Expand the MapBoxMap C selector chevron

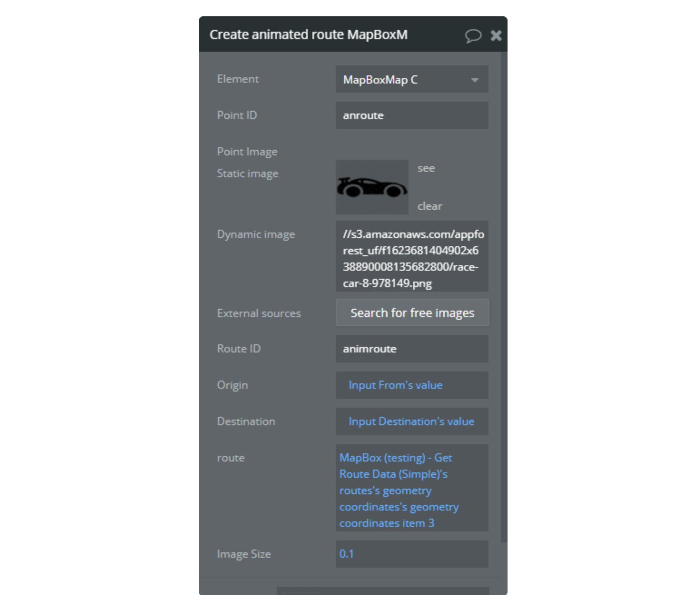475,79
